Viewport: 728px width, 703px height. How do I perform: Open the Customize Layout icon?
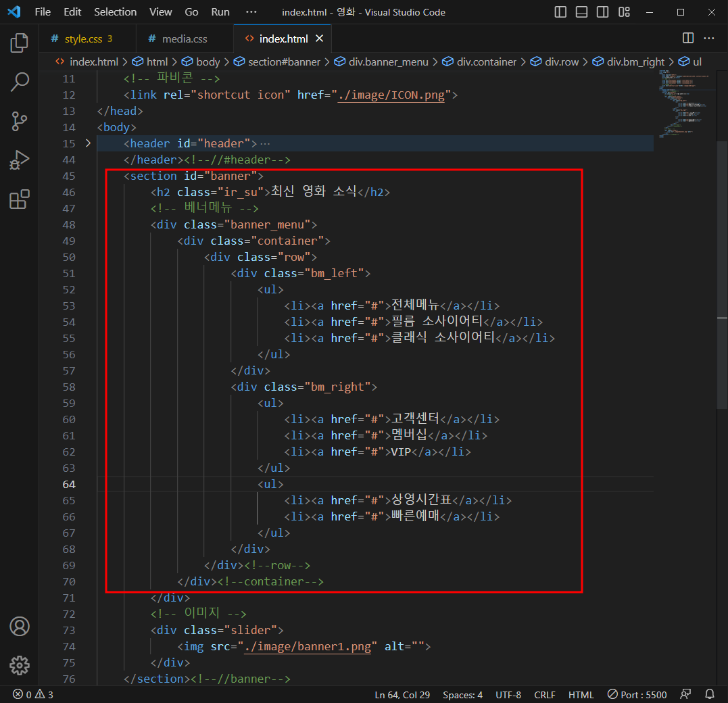624,12
